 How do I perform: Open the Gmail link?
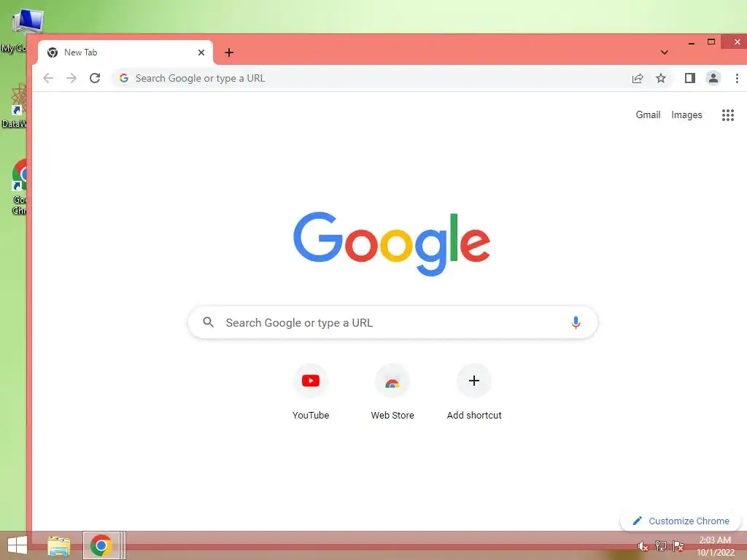point(648,114)
